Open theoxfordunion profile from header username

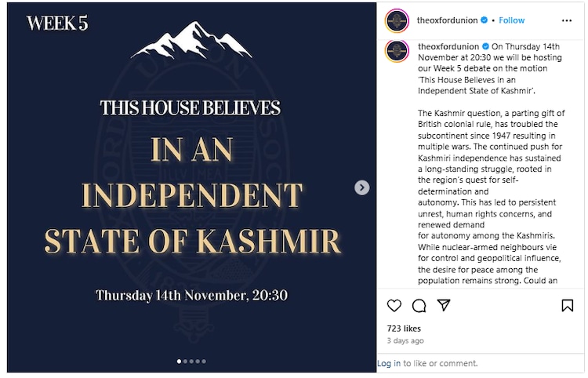click(x=448, y=20)
